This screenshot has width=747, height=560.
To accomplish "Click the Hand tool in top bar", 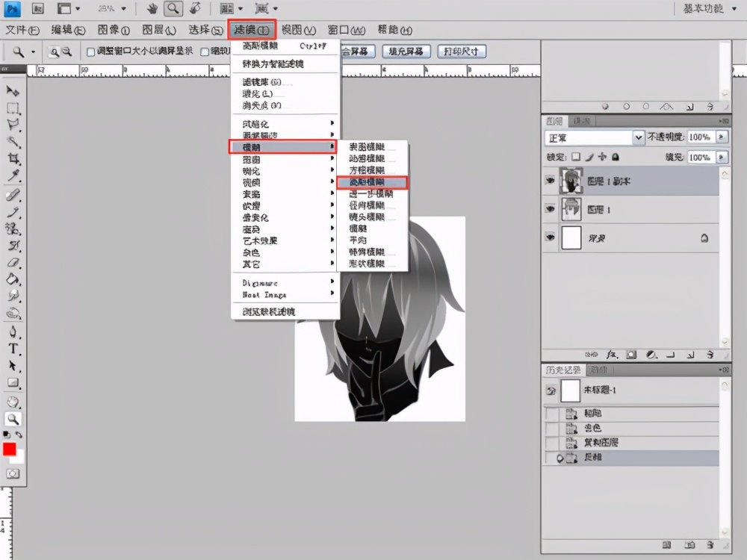I will click(x=152, y=9).
